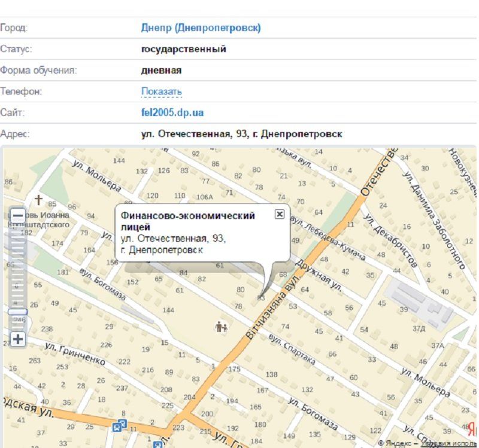The image size is (479, 448).
Task: Zoom out the map with minus button
Action: pyautogui.click(x=18, y=215)
